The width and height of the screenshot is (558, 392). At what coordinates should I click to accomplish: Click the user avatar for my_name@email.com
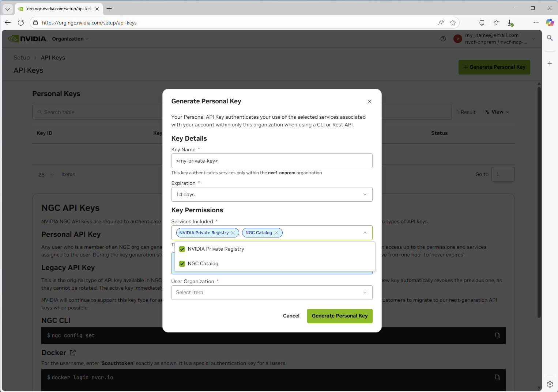point(457,39)
